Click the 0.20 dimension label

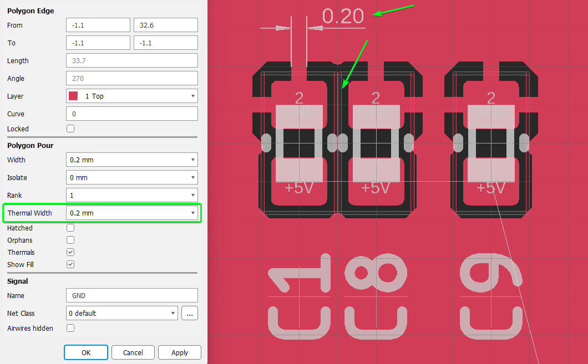pyautogui.click(x=343, y=16)
